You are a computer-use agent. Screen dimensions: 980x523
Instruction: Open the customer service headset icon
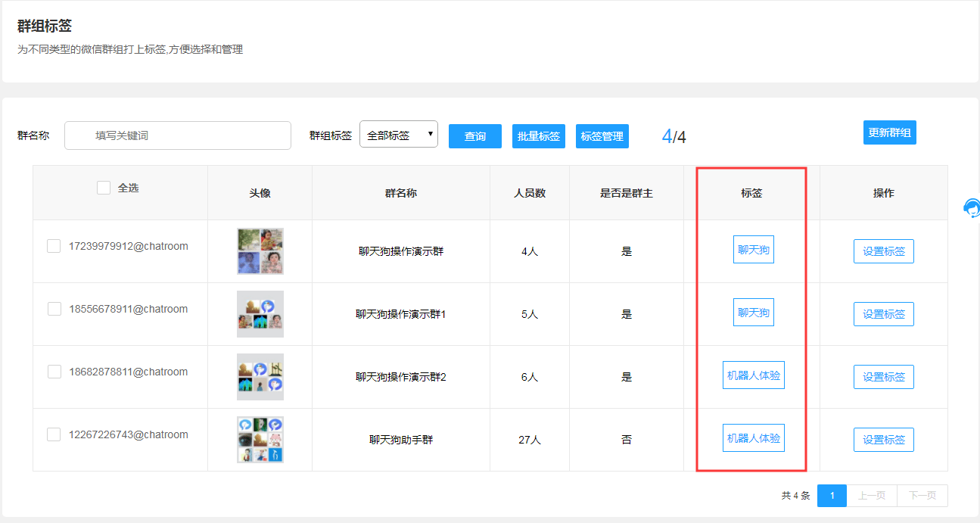pyautogui.click(x=972, y=208)
